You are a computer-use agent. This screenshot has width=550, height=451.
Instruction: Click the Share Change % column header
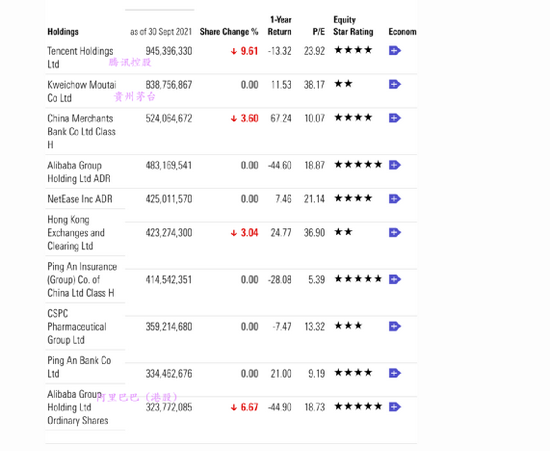229,32
